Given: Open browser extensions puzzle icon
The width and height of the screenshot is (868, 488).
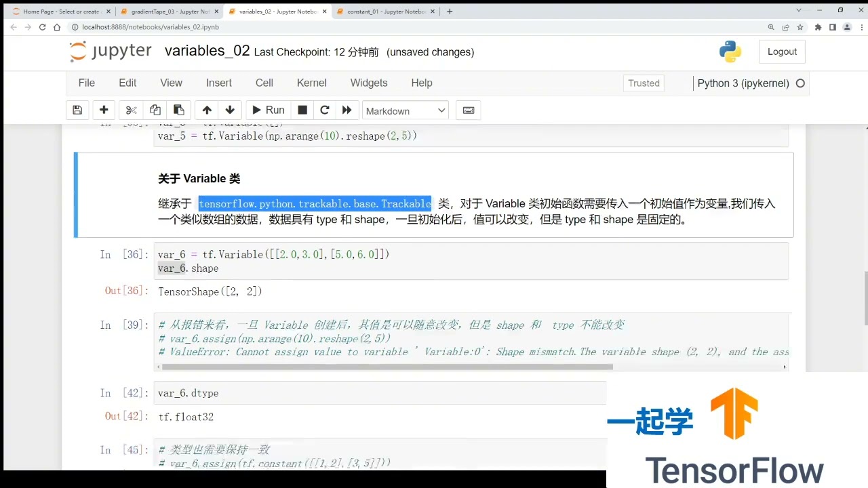Looking at the screenshot, I should tap(818, 27).
